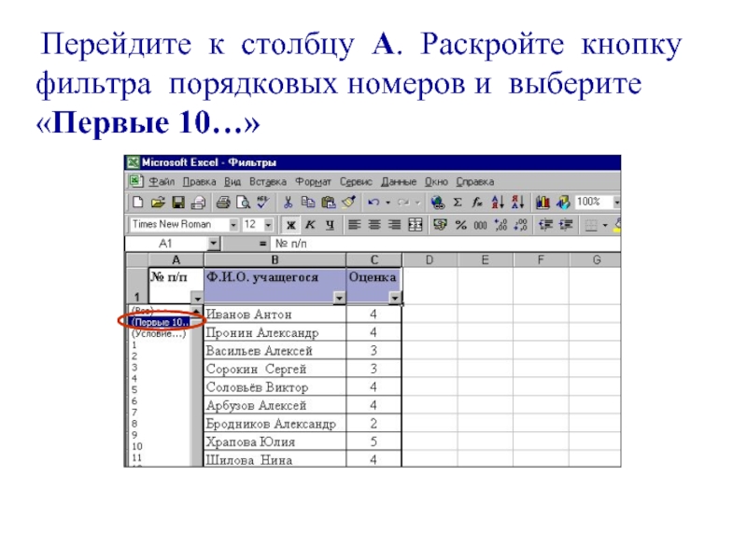Toggle Italic formatting К button

pyautogui.click(x=310, y=224)
